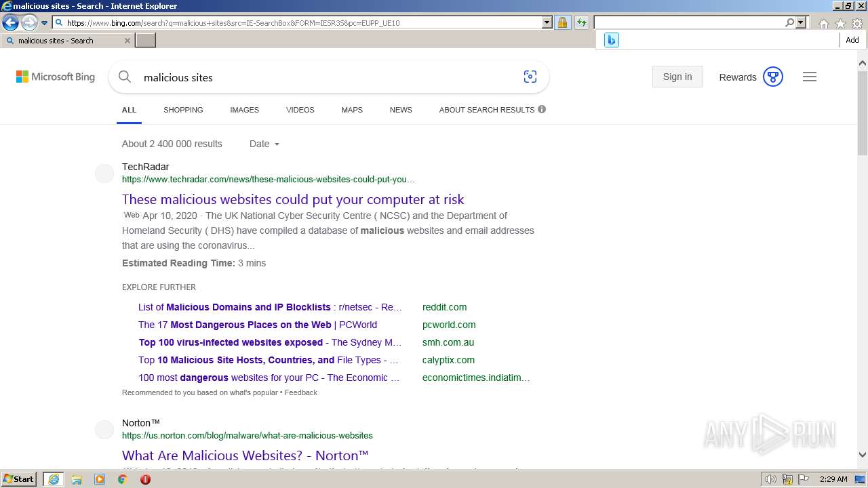Click the refresh page icon
The height and width of the screenshot is (488, 868).
pos(581,22)
